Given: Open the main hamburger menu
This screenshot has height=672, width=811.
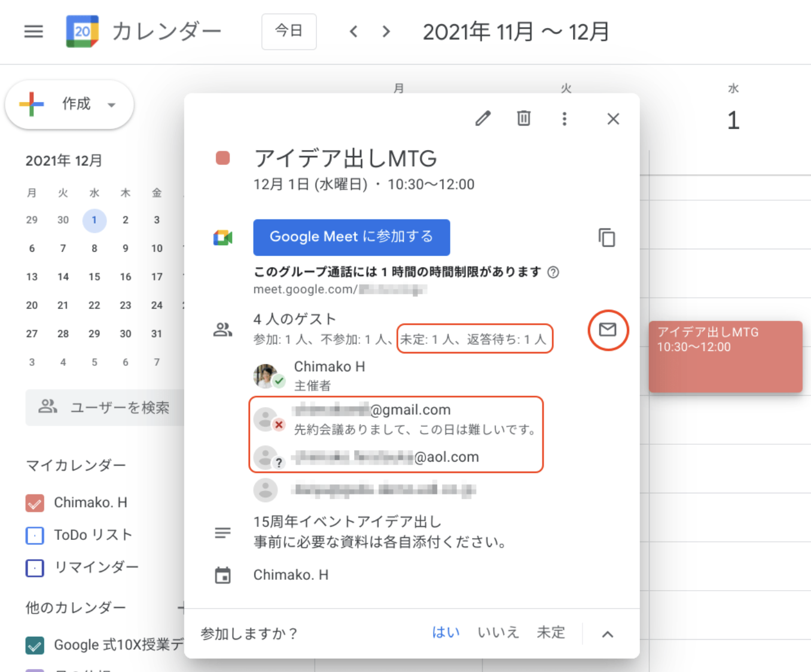Looking at the screenshot, I should 33,32.
